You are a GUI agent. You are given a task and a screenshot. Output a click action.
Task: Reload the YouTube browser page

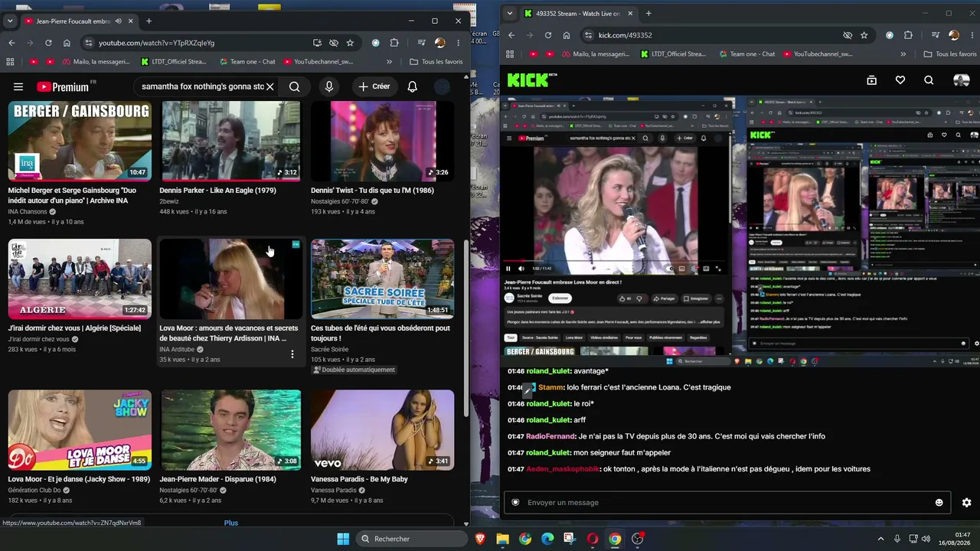click(x=48, y=43)
